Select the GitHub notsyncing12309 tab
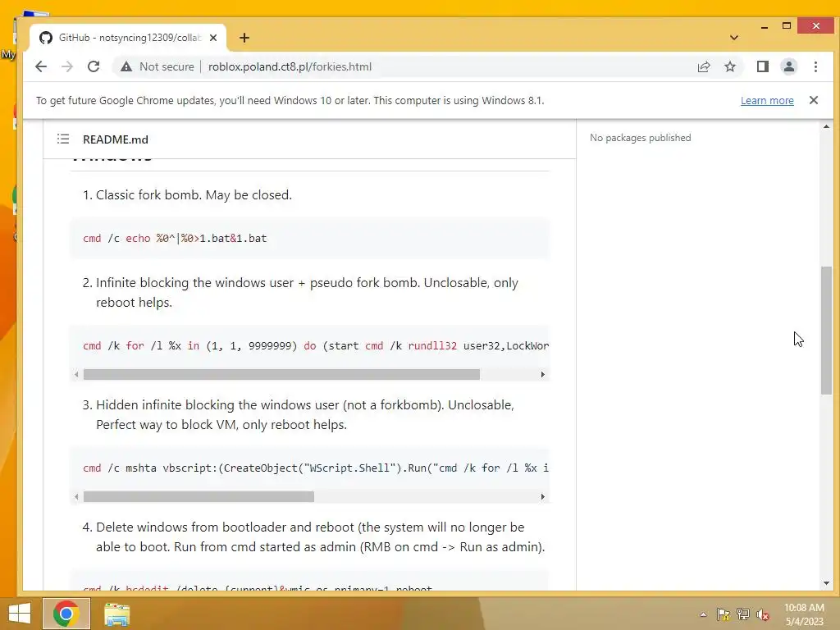Image resolution: width=840 pixels, height=630 pixels. click(x=128, y=38)
